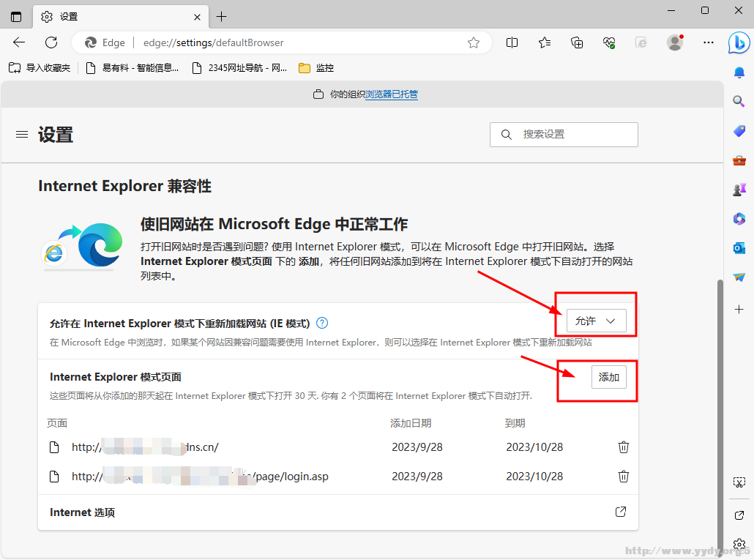Screen dimensions: 754x560
Task: Open the sidebar search icon
Action: click(x=739, y=101)
